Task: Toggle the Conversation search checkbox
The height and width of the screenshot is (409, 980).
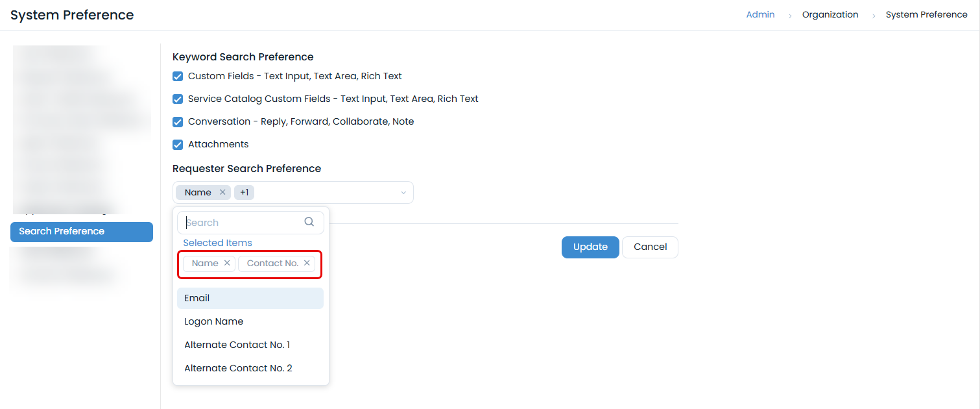Action: (x=178, y=121)
